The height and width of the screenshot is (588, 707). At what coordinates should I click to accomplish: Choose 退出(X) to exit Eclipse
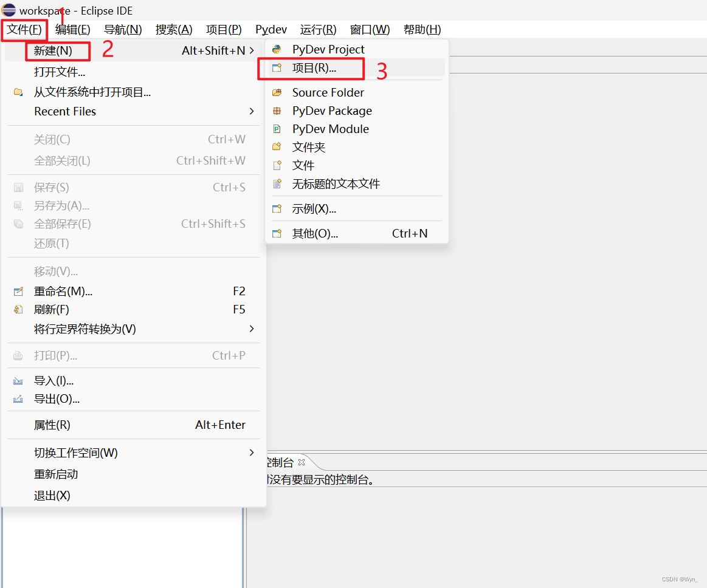[x=133, y=496]
